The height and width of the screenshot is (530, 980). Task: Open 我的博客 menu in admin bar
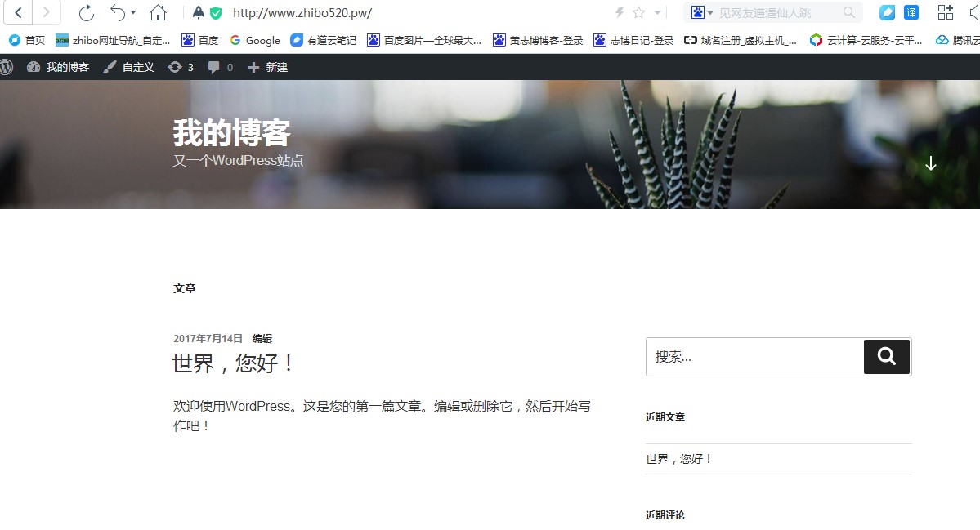click(x=58, y=67)
